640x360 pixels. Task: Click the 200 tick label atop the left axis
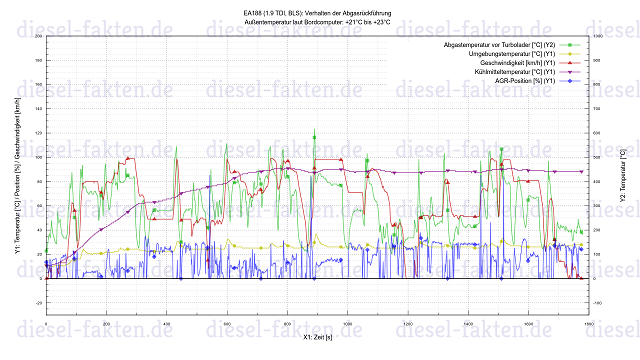[39, 36]
